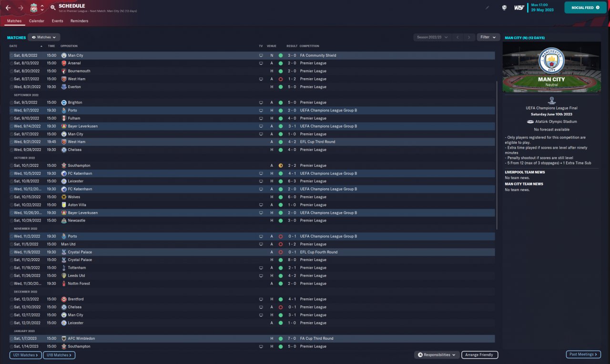Image resolution: width=610 pixels, height=364 pixels.
Task: Sort by the Opposition column header
Action: [x=69, y=46]
